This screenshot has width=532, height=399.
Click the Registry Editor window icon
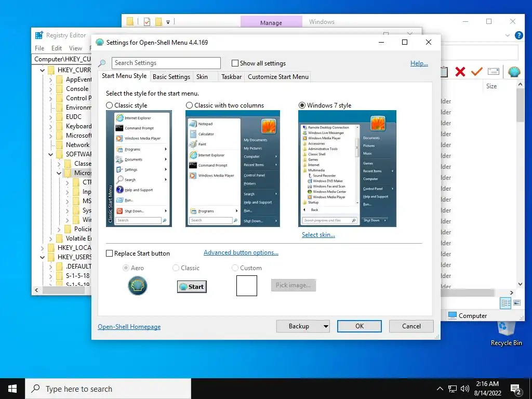39,35
